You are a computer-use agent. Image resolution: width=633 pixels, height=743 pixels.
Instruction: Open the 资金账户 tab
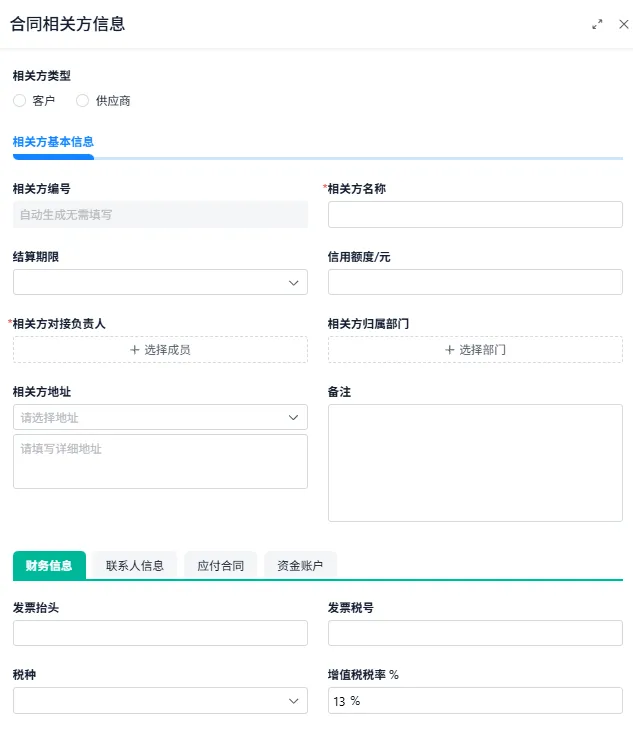coord(300,565)
